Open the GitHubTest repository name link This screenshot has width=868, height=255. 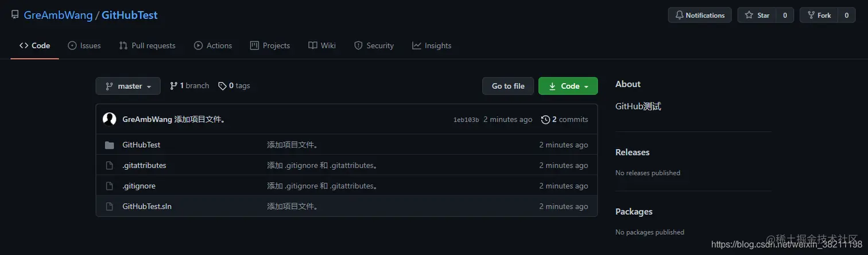pyautogui.click(x=130, y=15)
